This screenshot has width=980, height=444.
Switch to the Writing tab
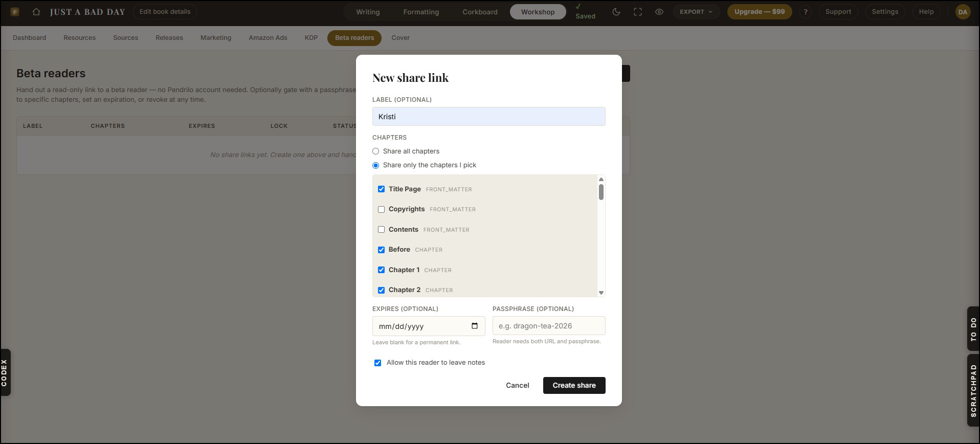368,12
